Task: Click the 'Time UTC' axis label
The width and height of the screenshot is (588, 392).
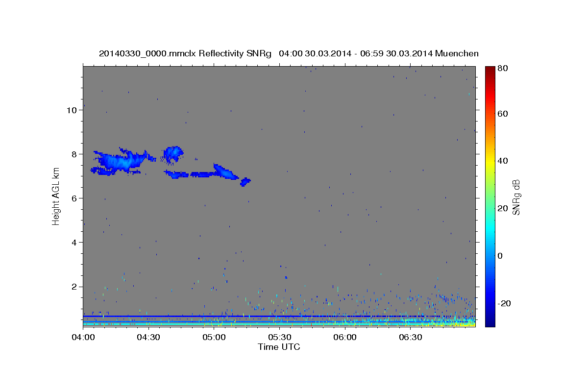Action: [279, 347]
